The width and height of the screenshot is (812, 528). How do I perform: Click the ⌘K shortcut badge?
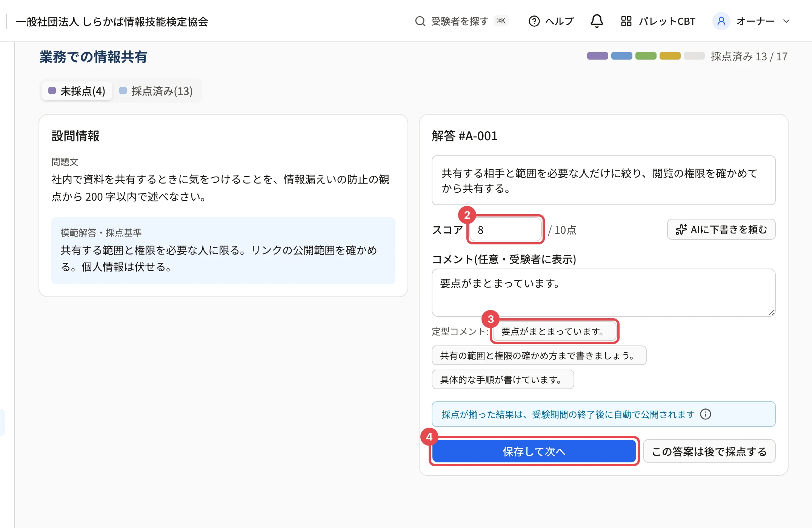(501, 21)
